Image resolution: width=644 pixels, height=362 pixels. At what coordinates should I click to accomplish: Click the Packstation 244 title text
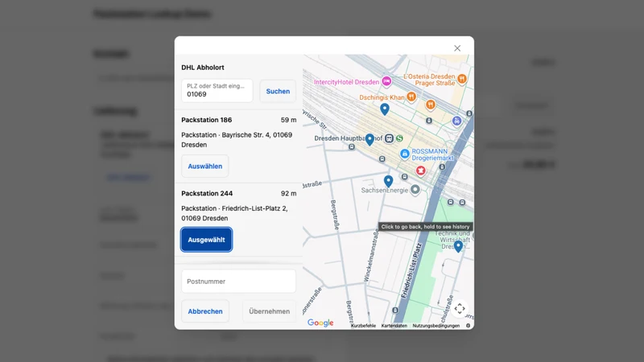point(207,193)
